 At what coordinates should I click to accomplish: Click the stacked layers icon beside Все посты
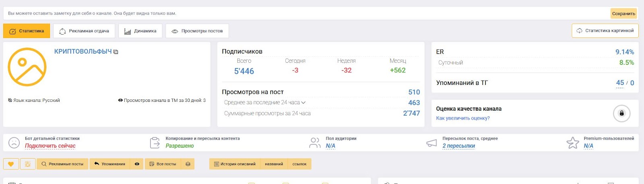188,164
